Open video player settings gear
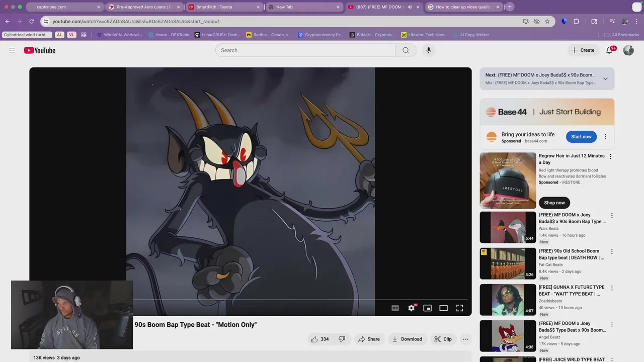Image resolution: width=644 pixels, height=362 pixels. [412, 308]
